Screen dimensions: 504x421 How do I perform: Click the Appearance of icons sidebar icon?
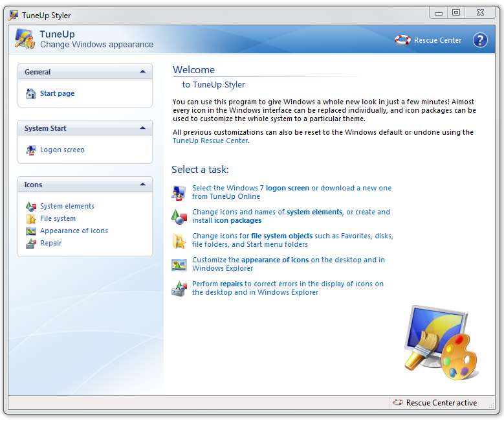click(31, 231)
